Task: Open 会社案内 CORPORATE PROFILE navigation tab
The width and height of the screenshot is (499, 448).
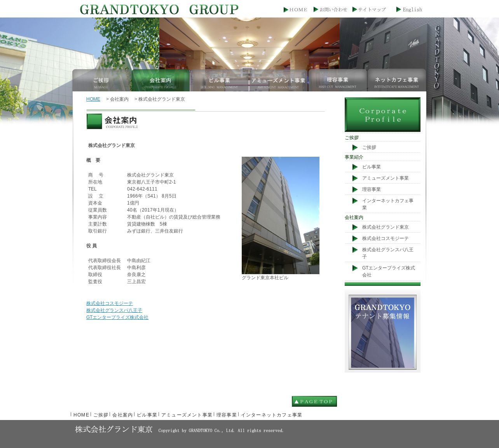Action: (161, 80)
